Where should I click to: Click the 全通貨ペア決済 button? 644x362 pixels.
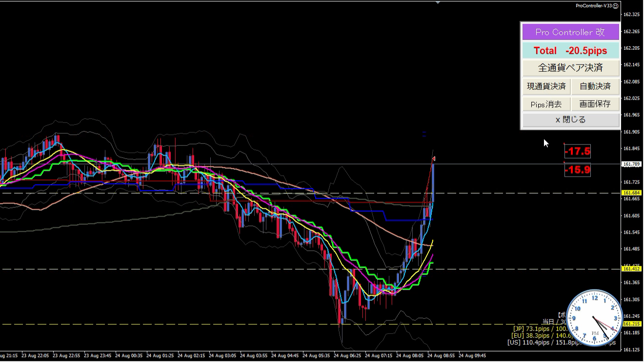(x=570, y=68)
